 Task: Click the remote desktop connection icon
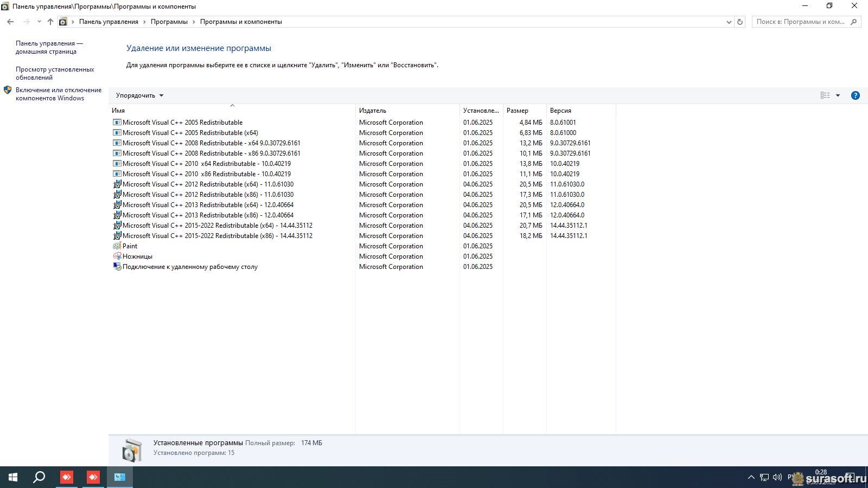[117, 267]
